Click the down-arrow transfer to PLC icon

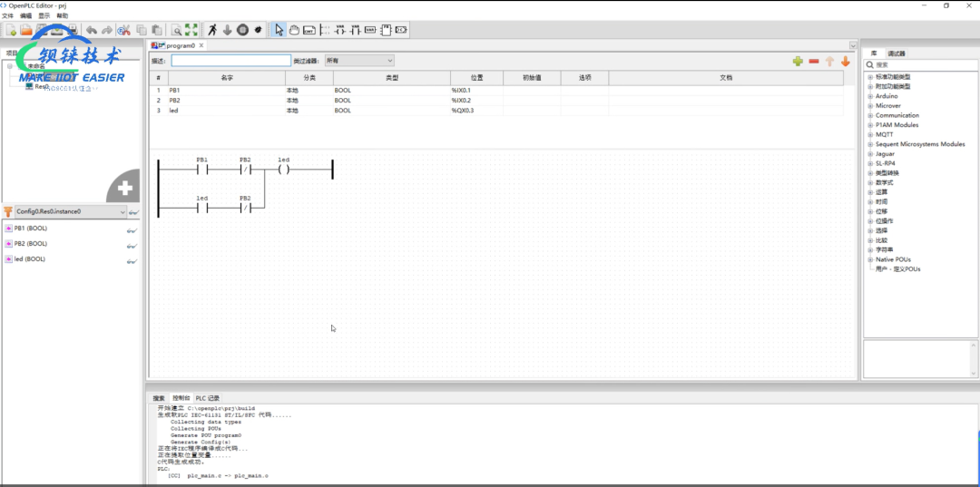pos(228,30)
